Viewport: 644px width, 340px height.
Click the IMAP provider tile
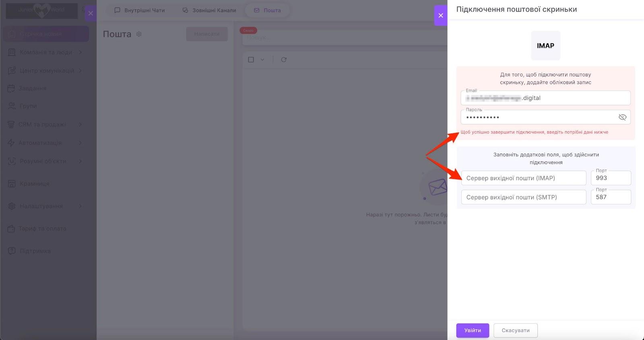pos(545,45)
